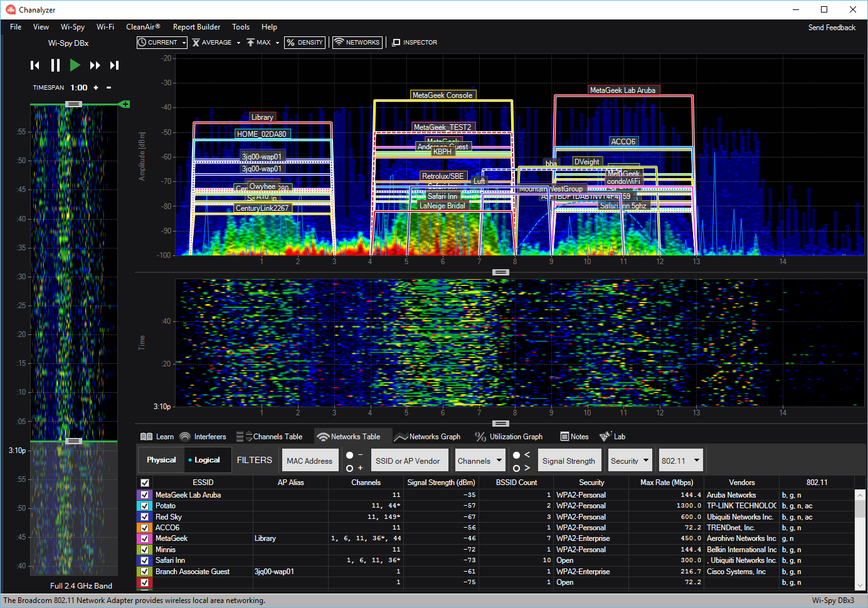Switch to the Networks Graph tab
This screenshot has width=868, height=608.
tap(428, 437)
